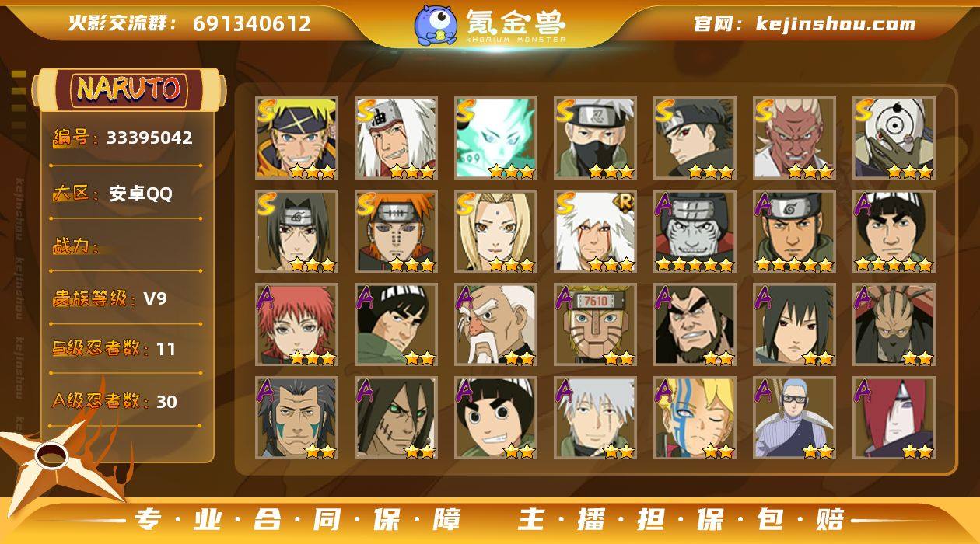Choose the Boruto portrait with blue markings
The width and height of the screenshot is (980, 544).
coord(695,418)
